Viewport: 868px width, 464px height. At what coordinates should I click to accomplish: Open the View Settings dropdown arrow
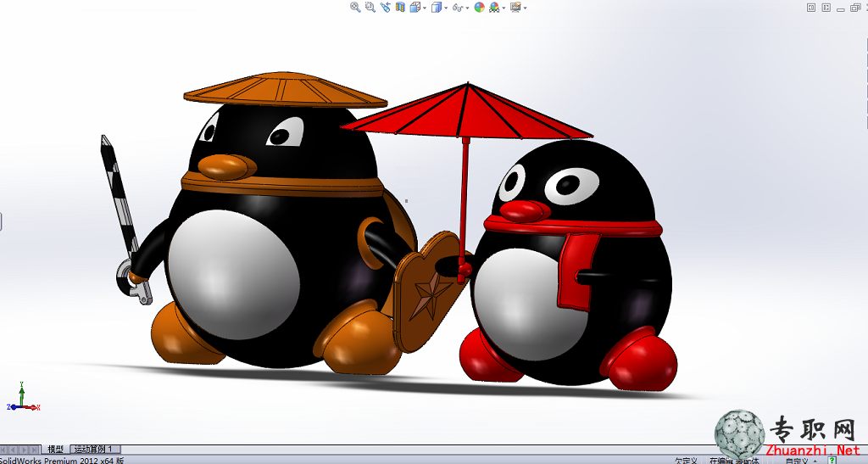click(x=525, y=8)
